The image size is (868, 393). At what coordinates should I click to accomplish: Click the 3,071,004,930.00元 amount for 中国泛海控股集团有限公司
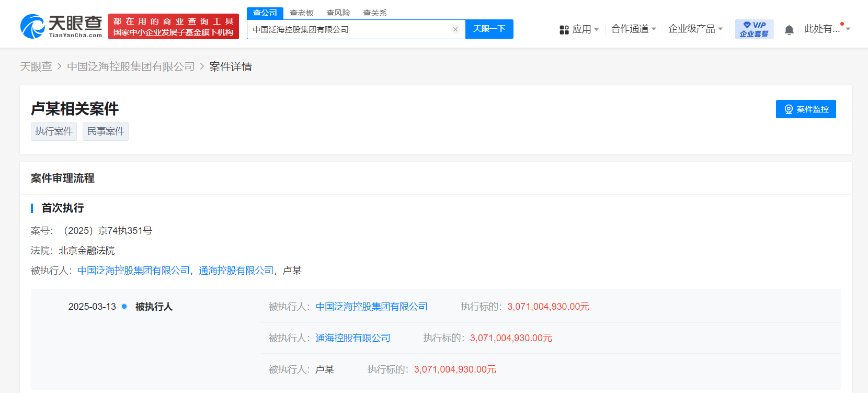tap(549, 307)
